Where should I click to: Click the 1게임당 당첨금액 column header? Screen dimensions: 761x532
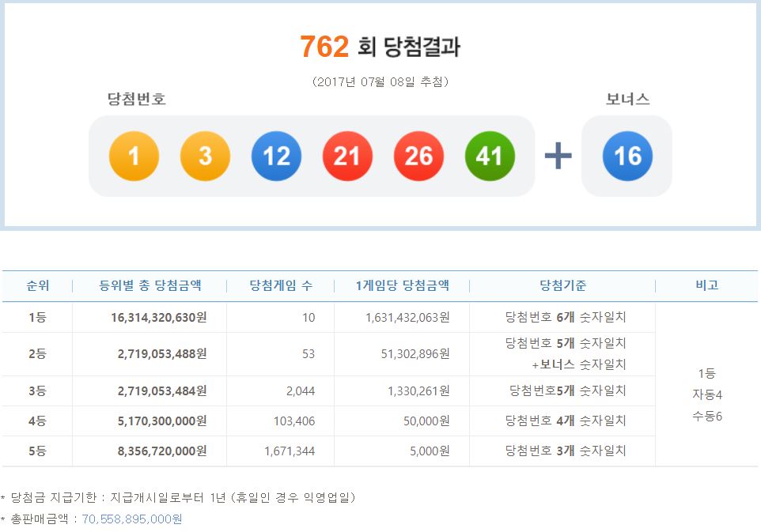coord(402,285)
